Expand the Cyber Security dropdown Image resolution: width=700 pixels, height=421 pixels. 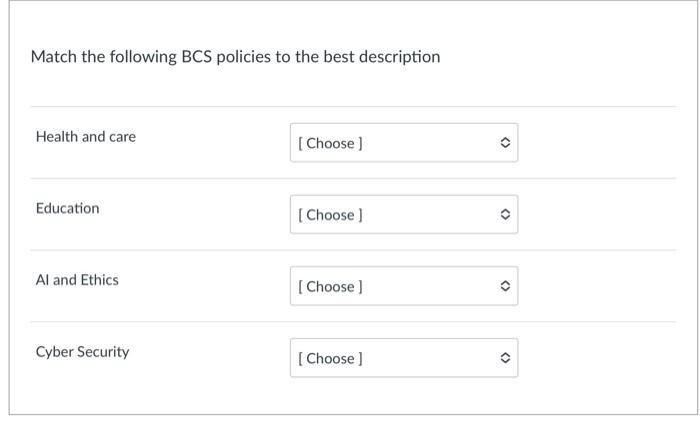(x=404, y=358)
